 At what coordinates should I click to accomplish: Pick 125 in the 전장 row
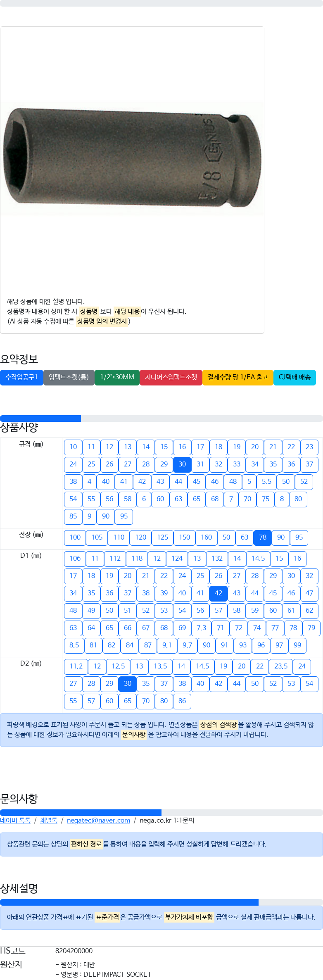tap(163, 538)
